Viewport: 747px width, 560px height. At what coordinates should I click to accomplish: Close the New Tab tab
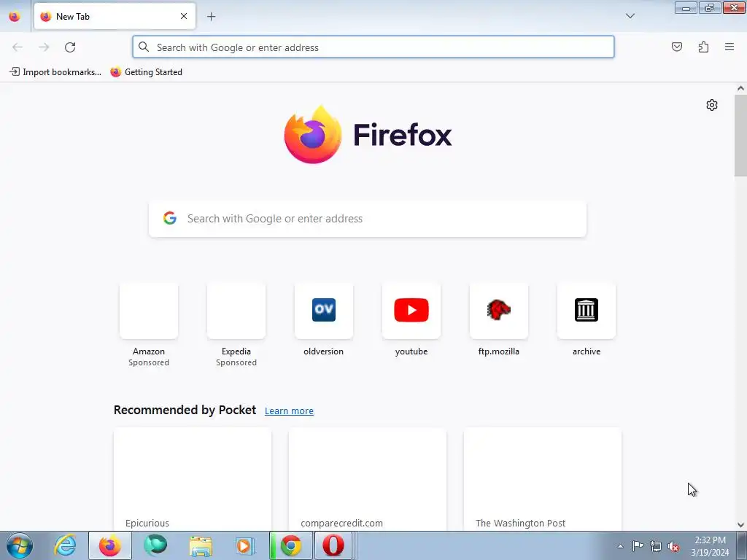tap(183, 16)
